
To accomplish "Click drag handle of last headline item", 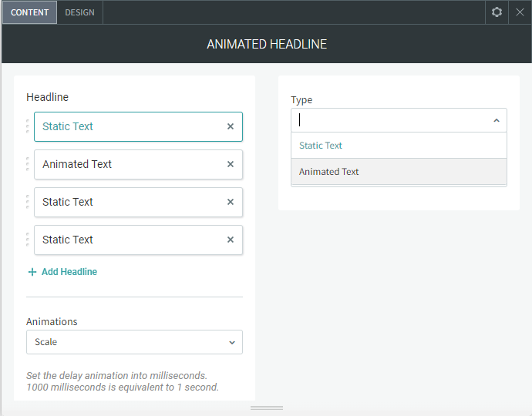I will (x=28, y=240).
